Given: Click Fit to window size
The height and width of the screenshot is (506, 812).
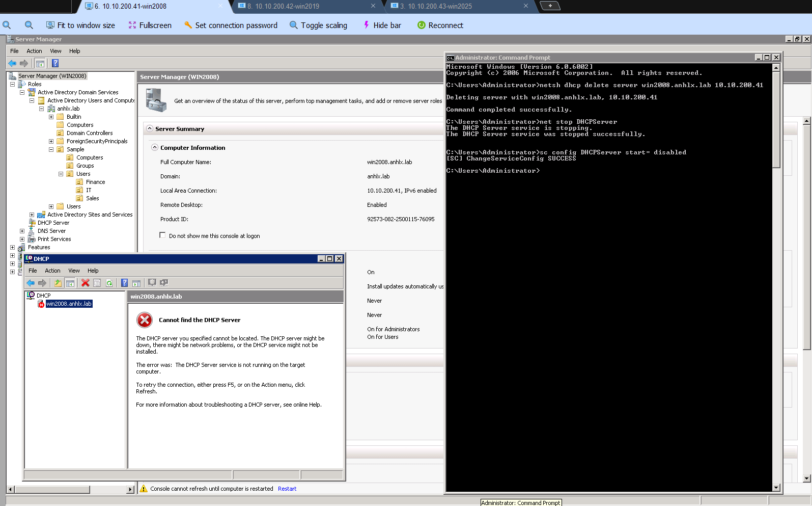Looking at the screenshot, I should pos(80,25).
